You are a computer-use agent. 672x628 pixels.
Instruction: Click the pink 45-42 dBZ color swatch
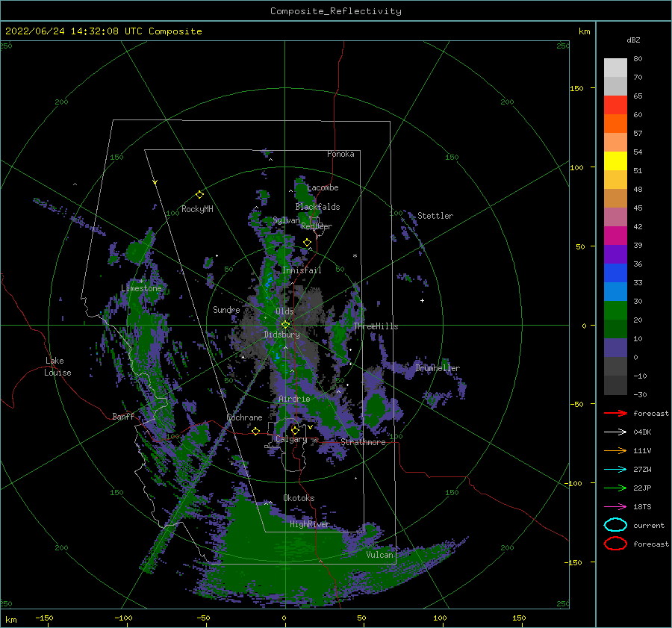click(x=615, y=217)
